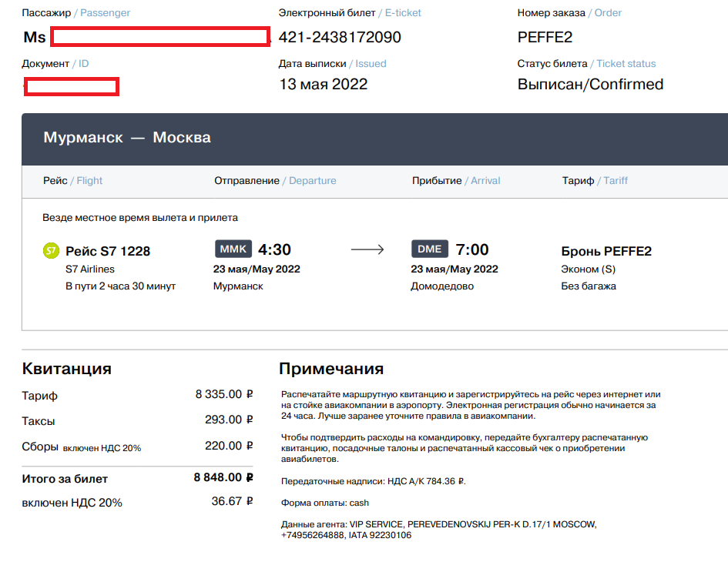Click arrival date under DME badge
This screenshot has height=582, width=728.
click(454, 269)
